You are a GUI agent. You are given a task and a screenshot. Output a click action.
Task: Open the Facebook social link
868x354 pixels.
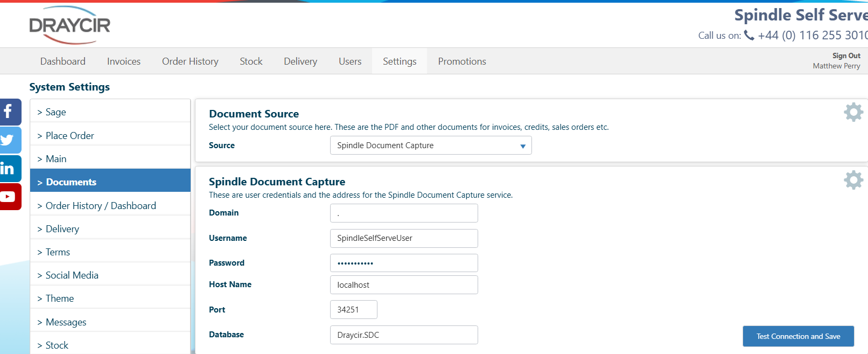[10, 112]
